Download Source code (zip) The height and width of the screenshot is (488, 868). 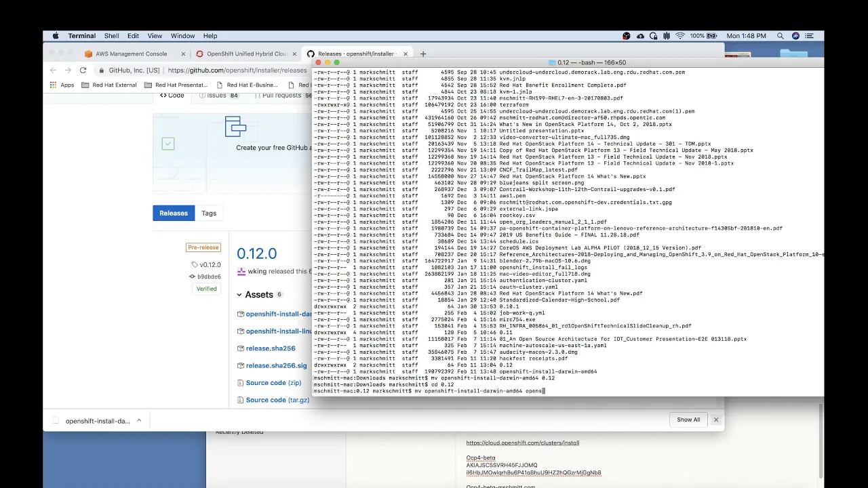[x=273, y=383]
